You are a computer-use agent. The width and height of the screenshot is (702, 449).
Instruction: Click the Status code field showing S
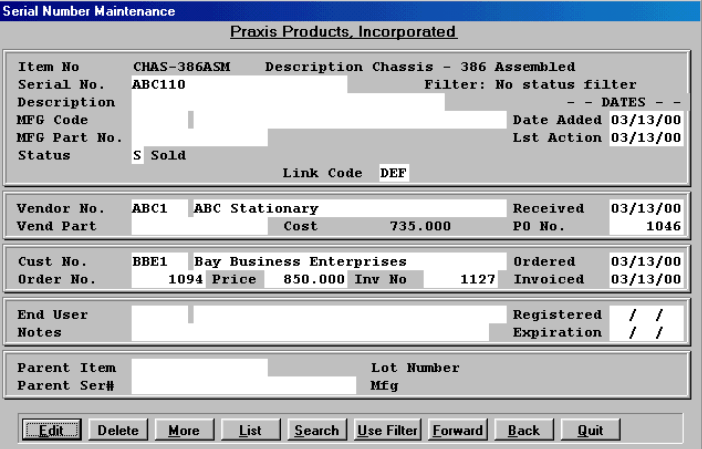click(137, 156)
